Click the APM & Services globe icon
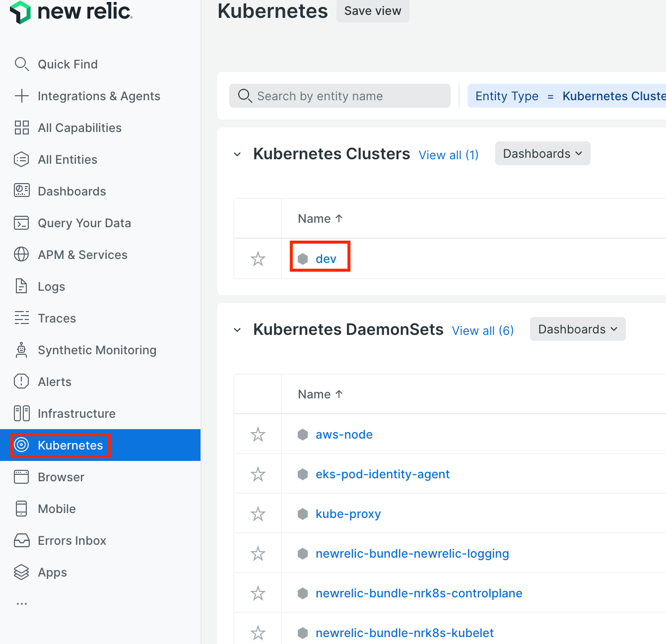Screen dimensions: 666x644 21,255
